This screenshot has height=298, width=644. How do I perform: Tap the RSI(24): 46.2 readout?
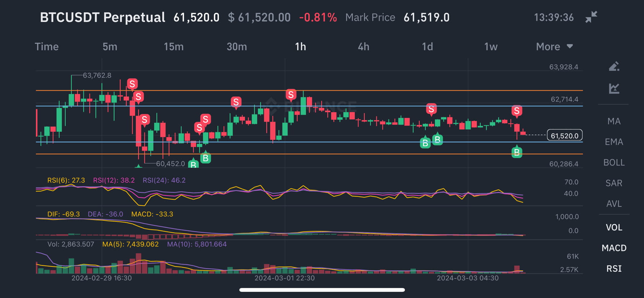pos(164,180)
